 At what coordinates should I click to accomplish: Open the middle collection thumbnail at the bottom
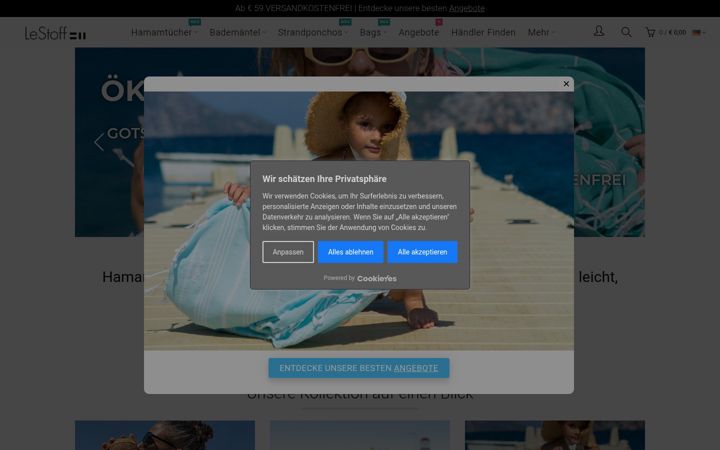[x=360, y=435]
